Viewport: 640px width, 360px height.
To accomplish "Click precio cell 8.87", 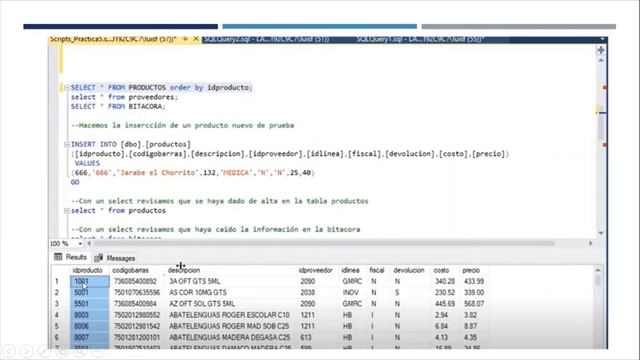I will point(470,326).
